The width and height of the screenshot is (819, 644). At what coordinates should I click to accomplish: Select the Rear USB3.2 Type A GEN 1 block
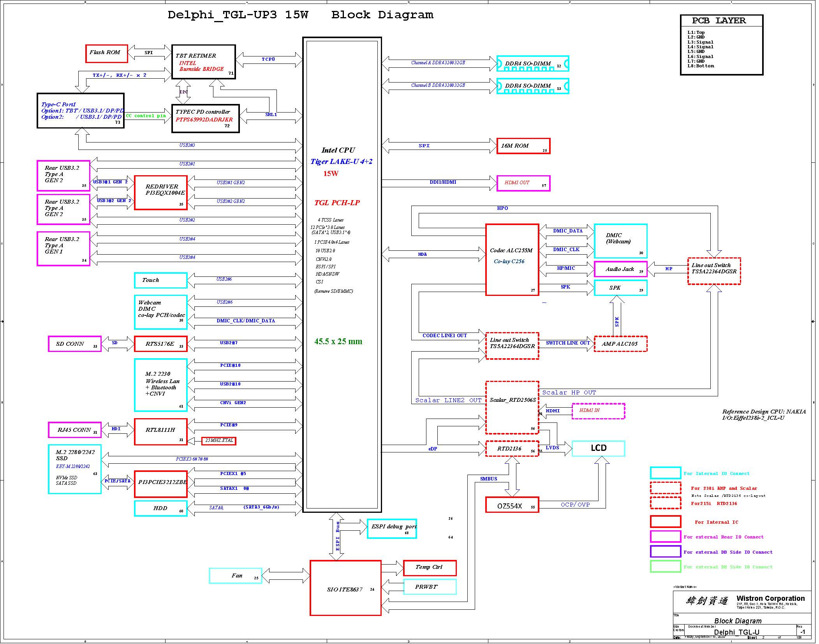[x=63, y=249]
